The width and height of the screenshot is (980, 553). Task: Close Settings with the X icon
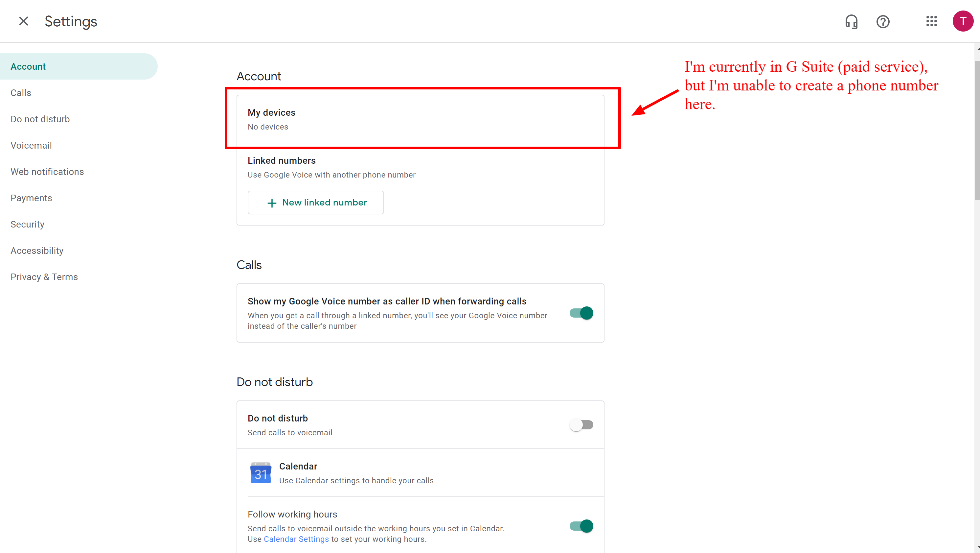(x=24, y=21)
